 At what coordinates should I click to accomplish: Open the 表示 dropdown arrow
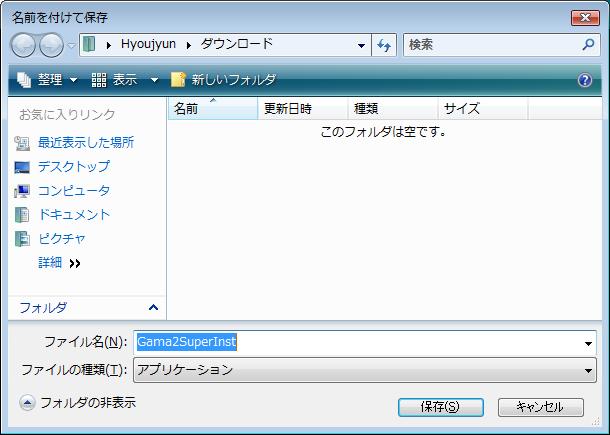click(154, 80)
